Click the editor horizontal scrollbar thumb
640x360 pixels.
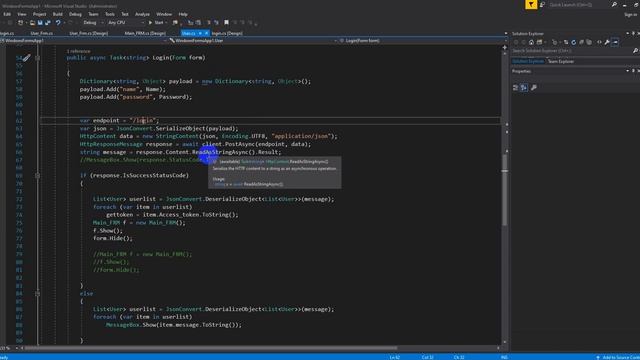pos(210,348)
